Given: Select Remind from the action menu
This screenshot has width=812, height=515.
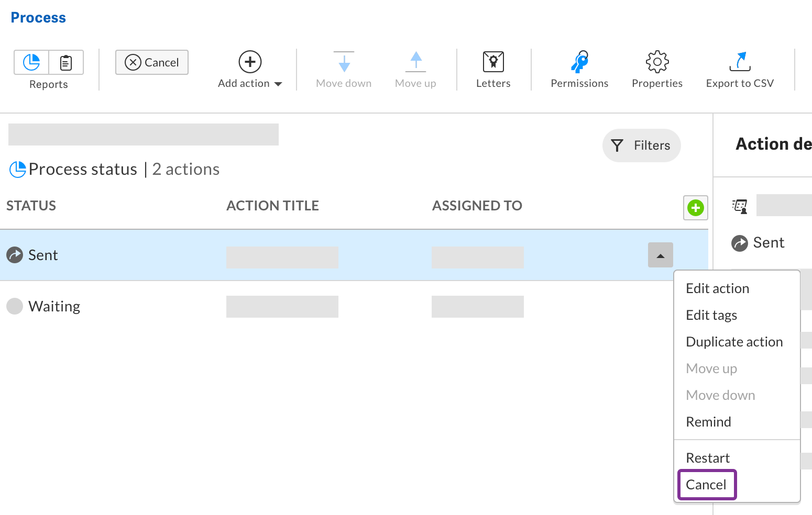Looking at the screenshot, I should pyautogui.click(x=708, y=421).
